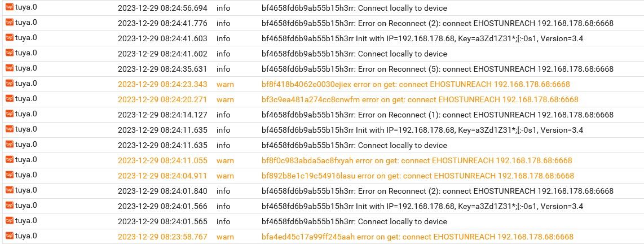Screen dimensions: 644x244
Task: Click the info label in the 08:24:56.694 row
Action: pyautogui.click(x=223, y=8)
